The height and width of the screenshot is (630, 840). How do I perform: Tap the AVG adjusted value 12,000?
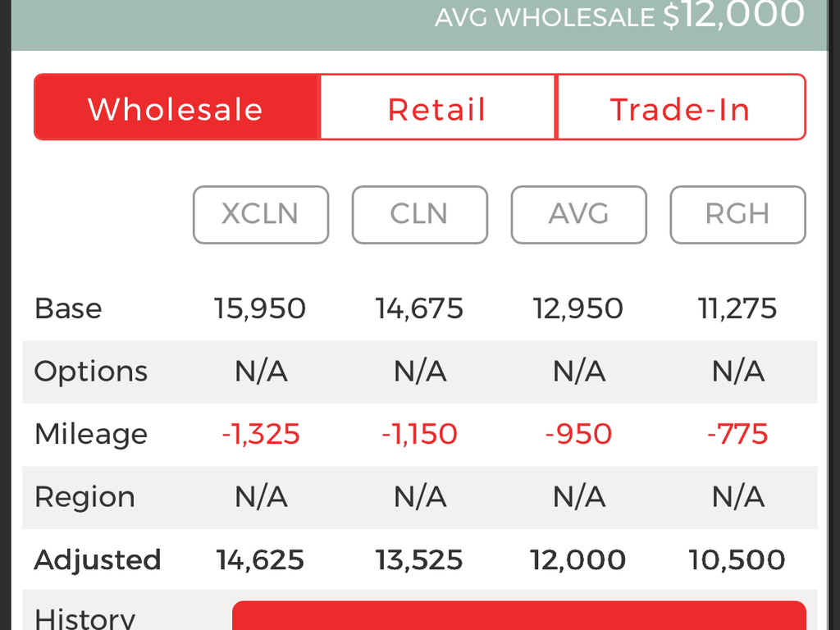tap(578, 559)
